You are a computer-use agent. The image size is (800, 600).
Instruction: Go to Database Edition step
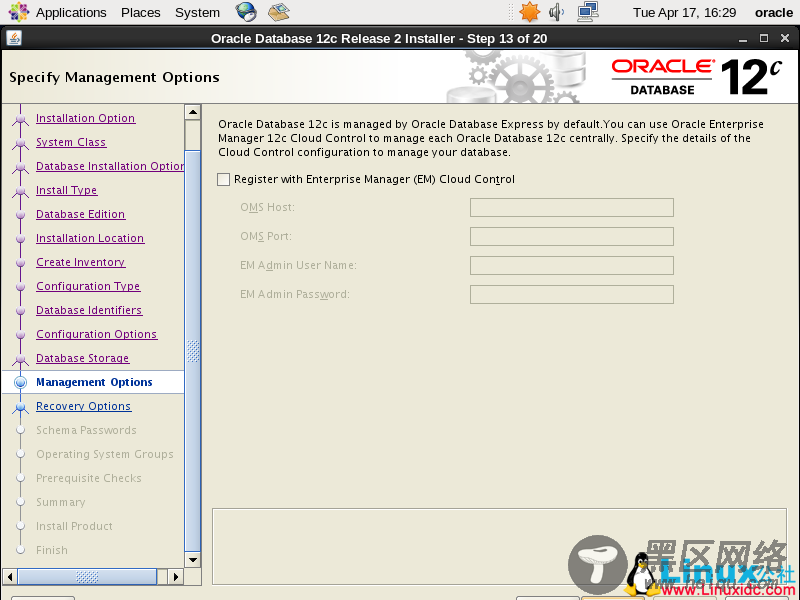pyautogui.click(x=81, y=214)
